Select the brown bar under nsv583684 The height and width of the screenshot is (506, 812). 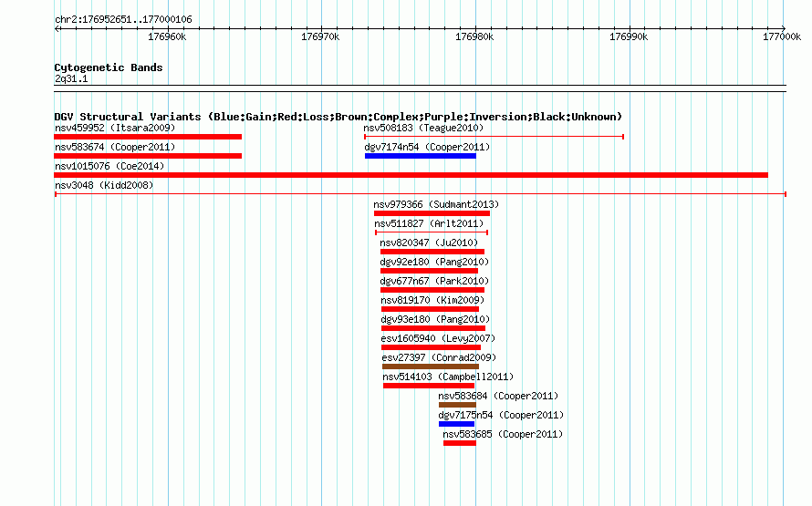[x=457, y=405]
